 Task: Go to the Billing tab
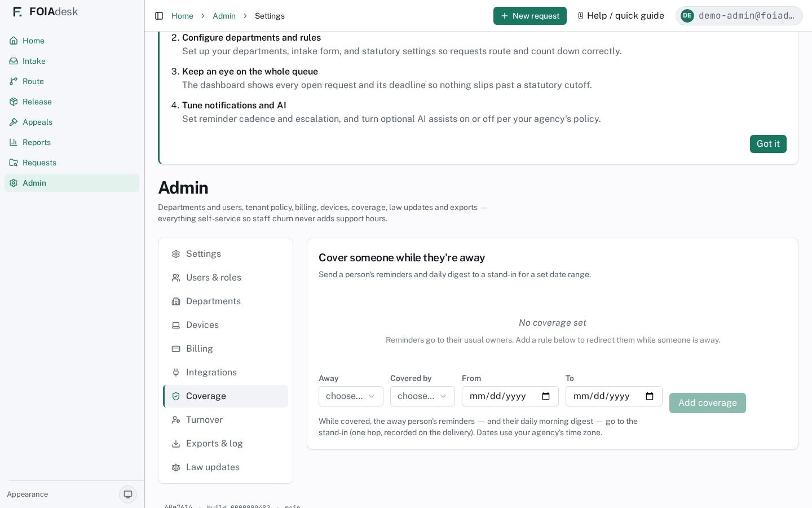226,349
